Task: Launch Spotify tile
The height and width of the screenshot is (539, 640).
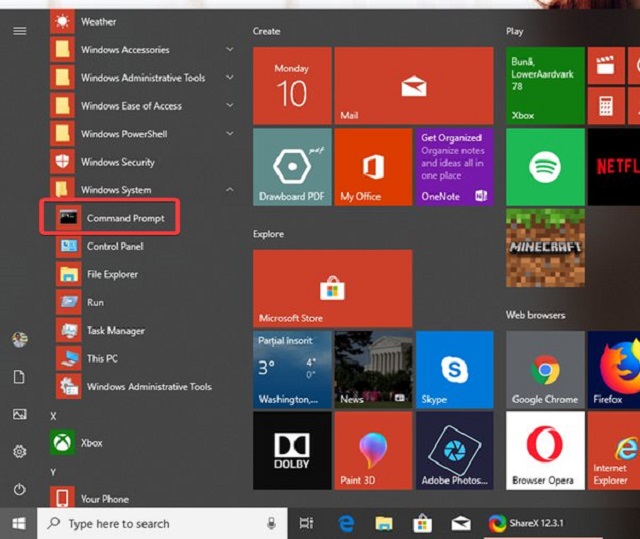Action: coord(545,167)
